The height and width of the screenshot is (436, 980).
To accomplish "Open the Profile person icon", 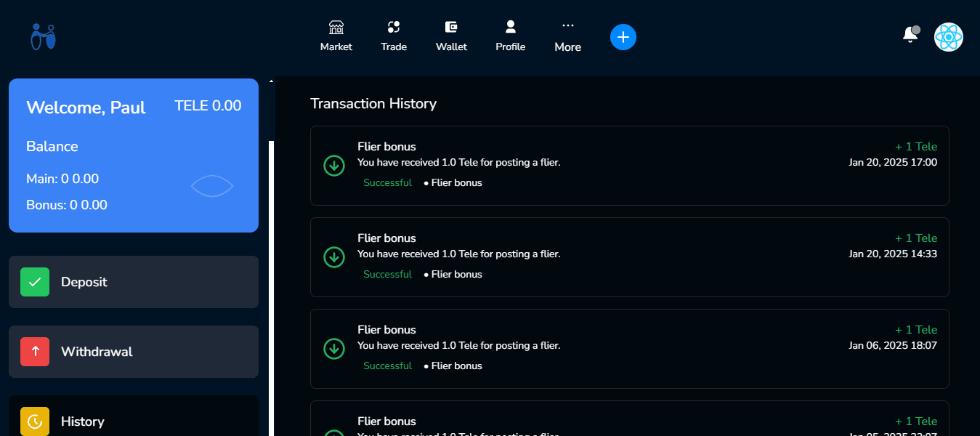I will tap(510, 28).
